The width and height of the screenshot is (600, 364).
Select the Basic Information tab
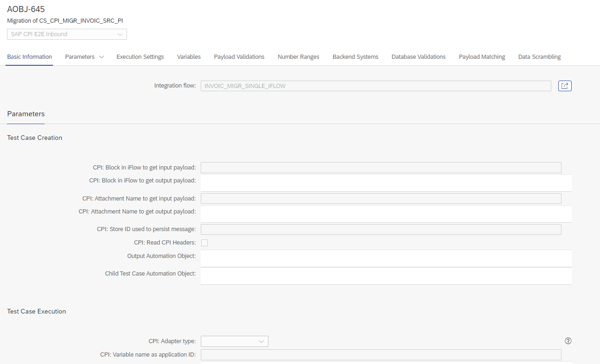tap(30, 57)
